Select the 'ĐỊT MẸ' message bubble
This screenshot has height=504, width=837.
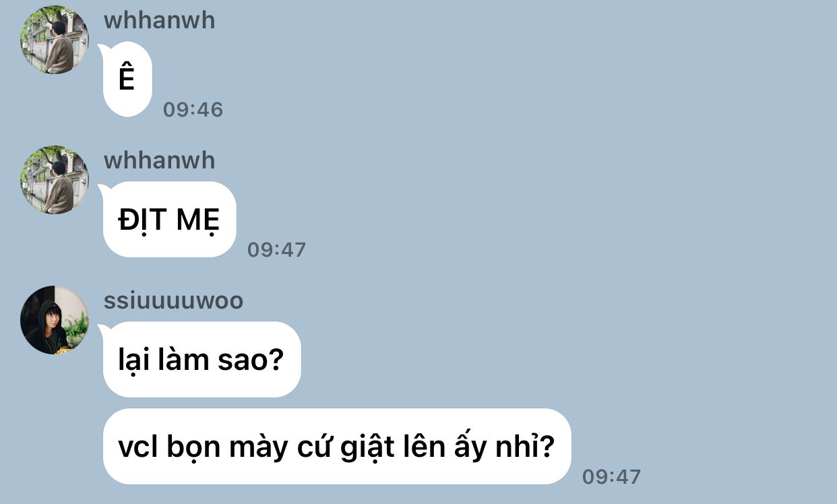[x=169, y=220]
